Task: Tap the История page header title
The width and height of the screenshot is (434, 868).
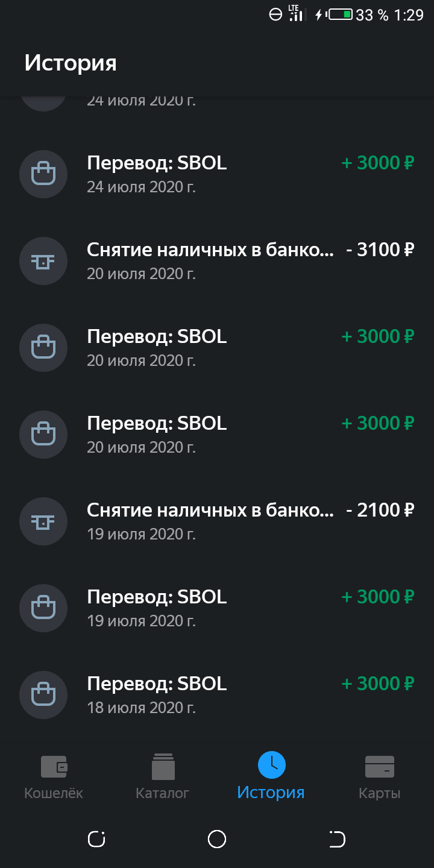Action: [x=71, y=63]
